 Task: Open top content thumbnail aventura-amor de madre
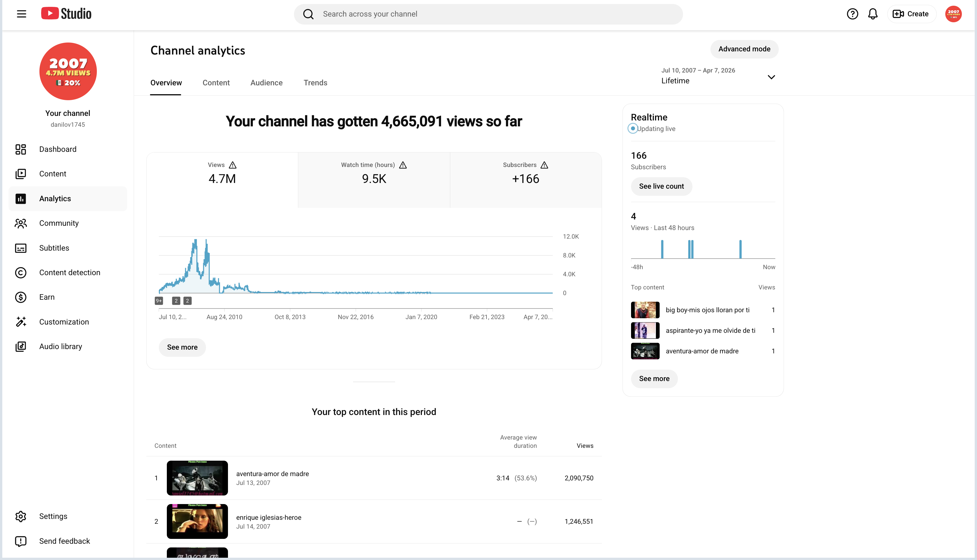197,478
